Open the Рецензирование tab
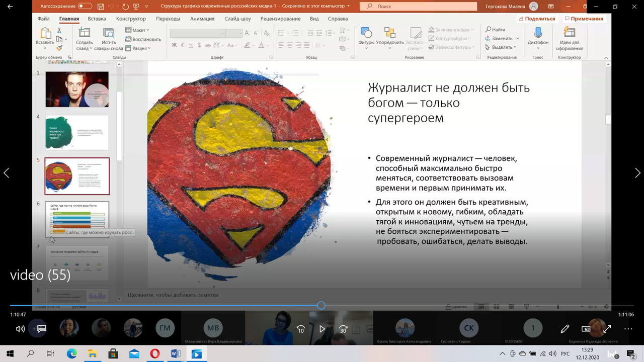The height and width of the screenshot is (362, 644). (280, 19)
